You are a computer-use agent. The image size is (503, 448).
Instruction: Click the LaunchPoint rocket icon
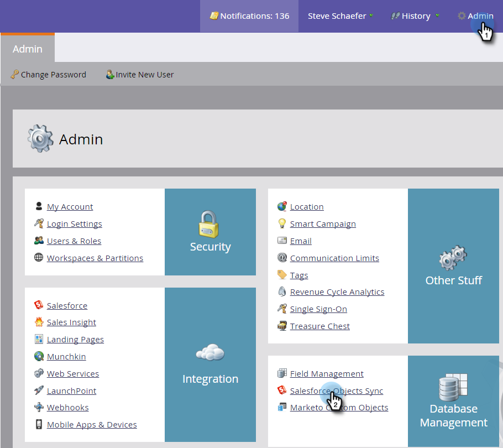click(39, 390)
